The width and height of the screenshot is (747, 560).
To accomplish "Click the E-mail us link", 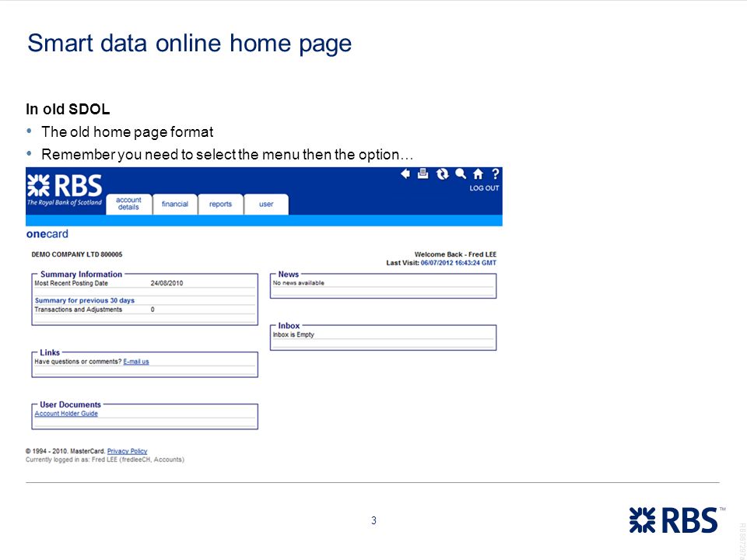I will (136, 362).
